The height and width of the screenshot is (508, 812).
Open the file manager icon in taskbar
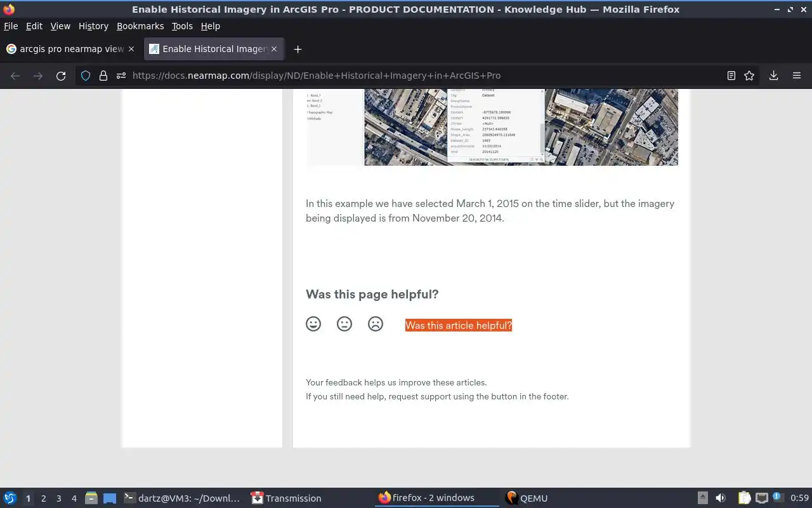91,498
